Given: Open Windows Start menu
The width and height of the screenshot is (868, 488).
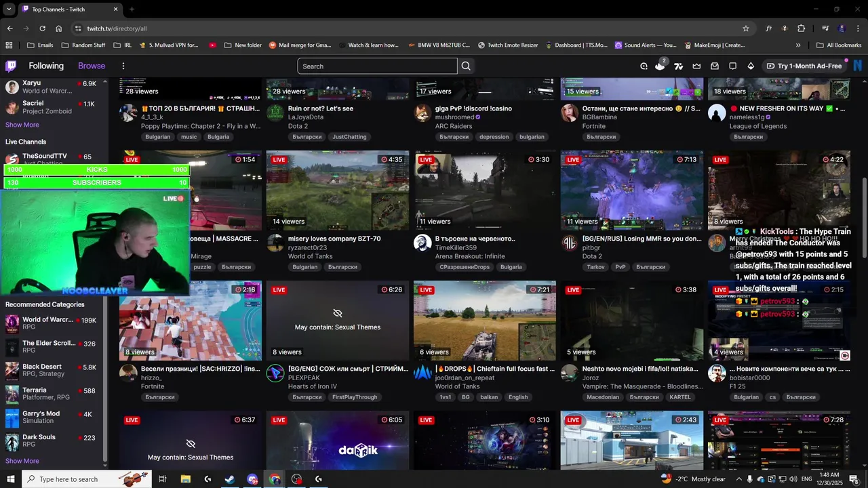Looking at the screenshot, I should [10, 479].
